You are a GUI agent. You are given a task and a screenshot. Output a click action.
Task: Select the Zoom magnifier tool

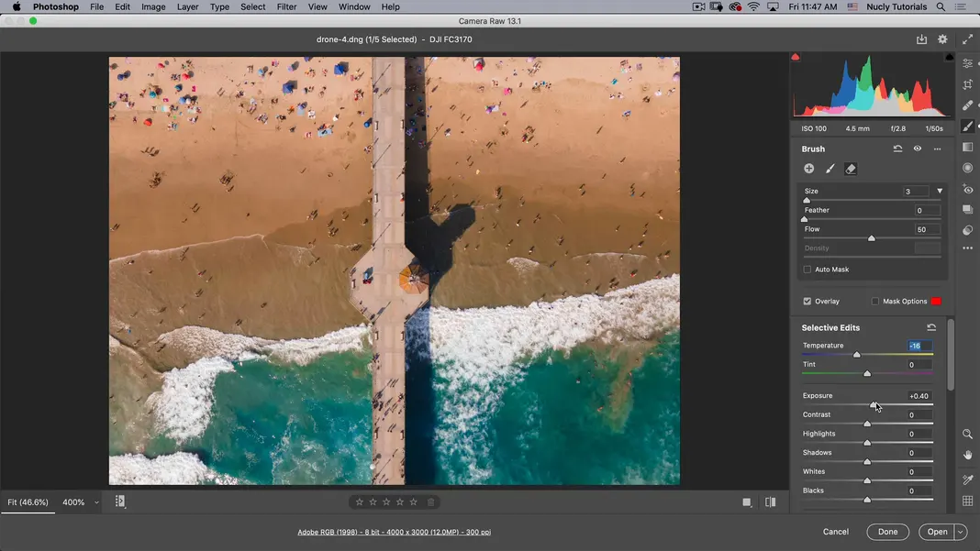(967, 434)
